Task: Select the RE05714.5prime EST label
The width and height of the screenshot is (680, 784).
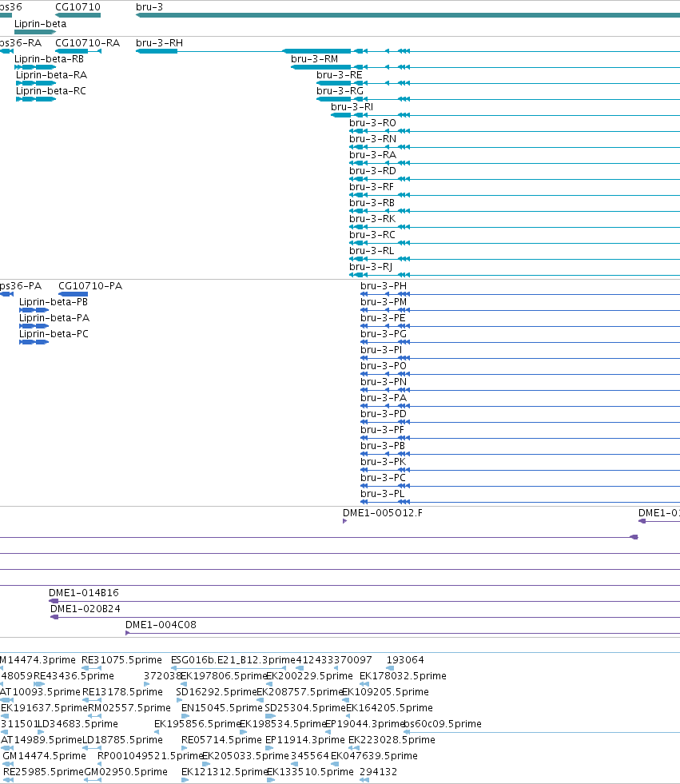Action: point(221,740)
